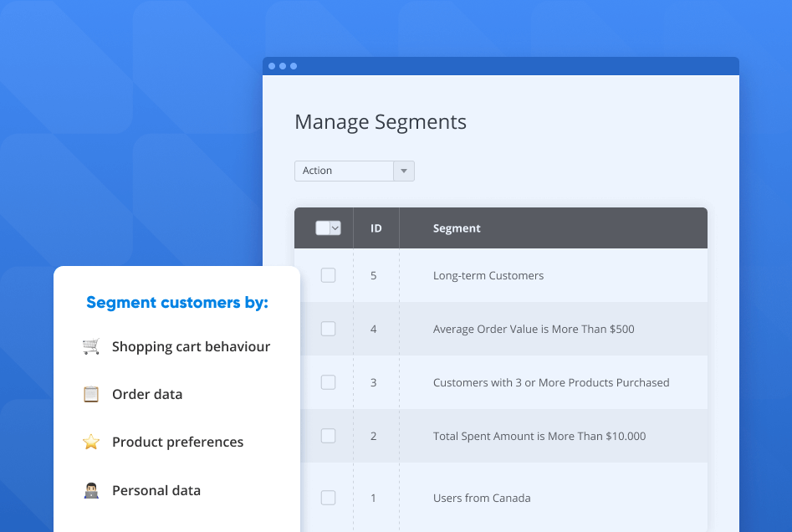Click the Manage Segments page title
792x532 pixels.
[381, 122]
